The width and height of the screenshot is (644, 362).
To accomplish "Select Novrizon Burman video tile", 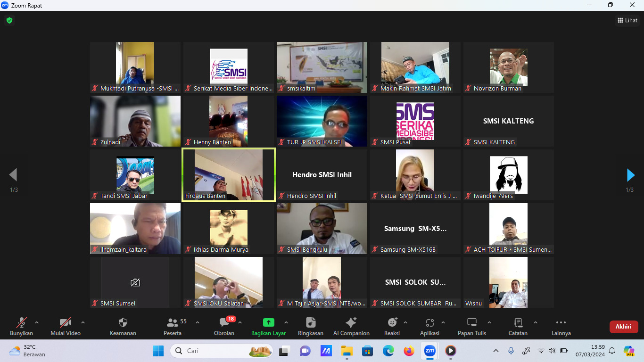I will click(x=509, y=67).
